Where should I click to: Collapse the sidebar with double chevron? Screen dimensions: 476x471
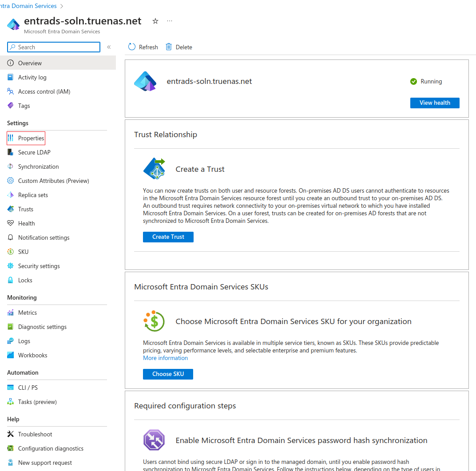click(x=109, y=47)
